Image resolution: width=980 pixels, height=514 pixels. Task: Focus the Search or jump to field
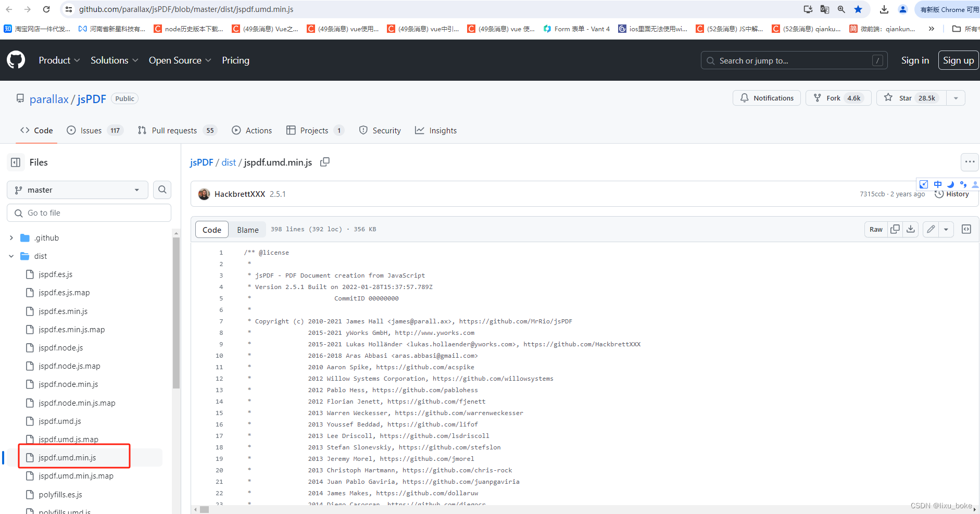coord(794,60)
